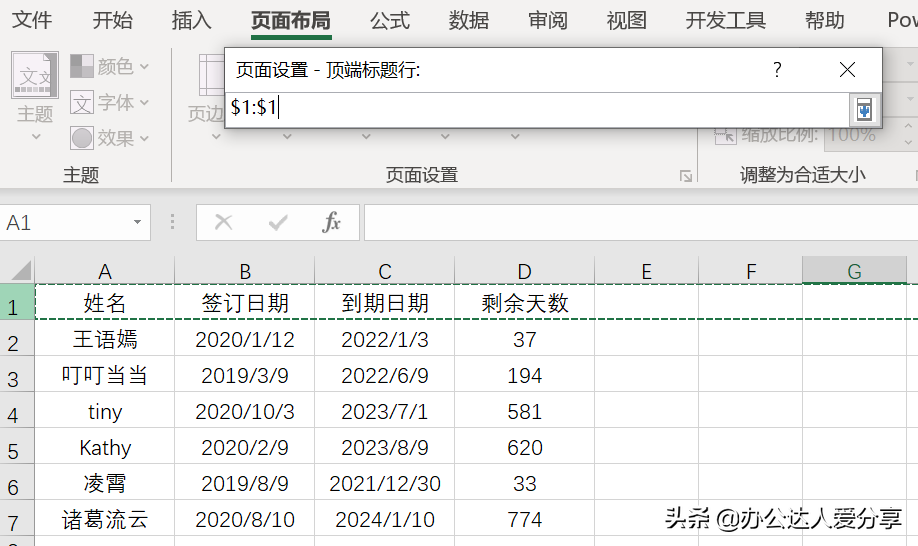
Task: Open the 文件 menu tab
Action: [x=32, y=20]
